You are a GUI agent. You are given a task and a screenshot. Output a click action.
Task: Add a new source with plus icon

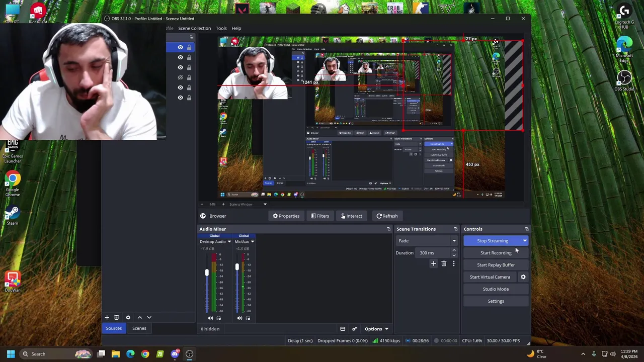107,317
